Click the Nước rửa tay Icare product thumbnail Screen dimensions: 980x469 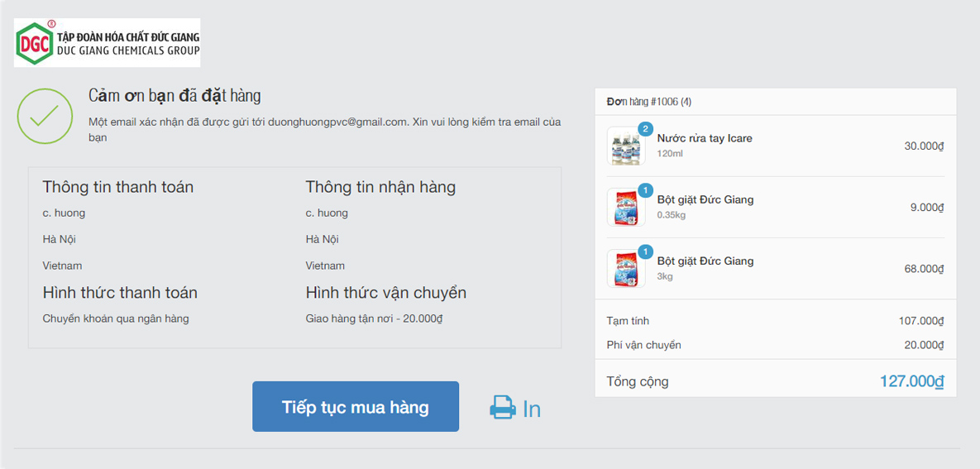click(625, 147)
